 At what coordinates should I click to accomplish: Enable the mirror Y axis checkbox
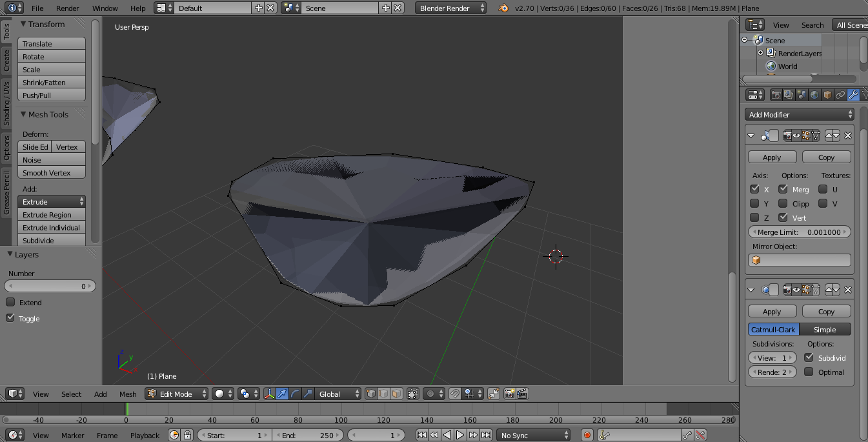754,203
